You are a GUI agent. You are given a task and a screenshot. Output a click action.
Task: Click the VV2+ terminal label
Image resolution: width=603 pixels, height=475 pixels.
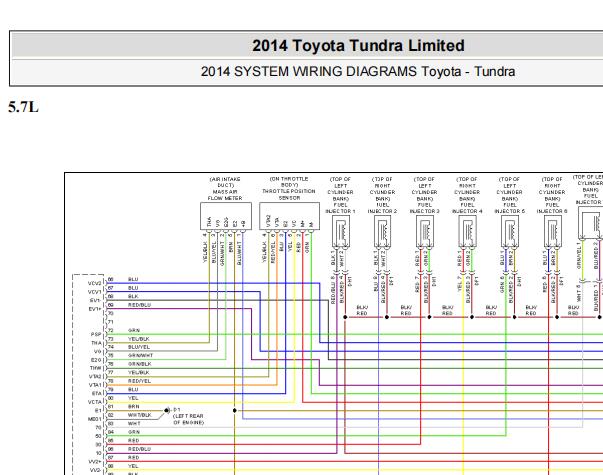[x=95, y=462]
